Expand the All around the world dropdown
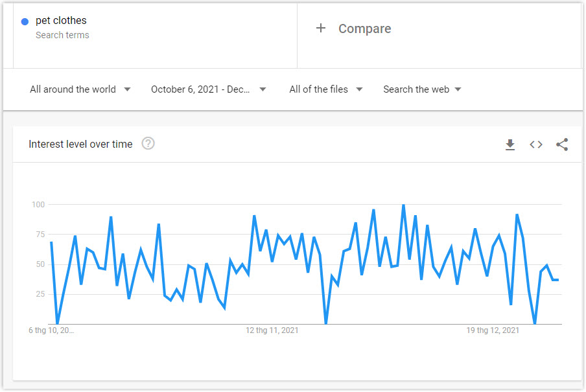Screen dimensions: 586x392 point(80,89)
